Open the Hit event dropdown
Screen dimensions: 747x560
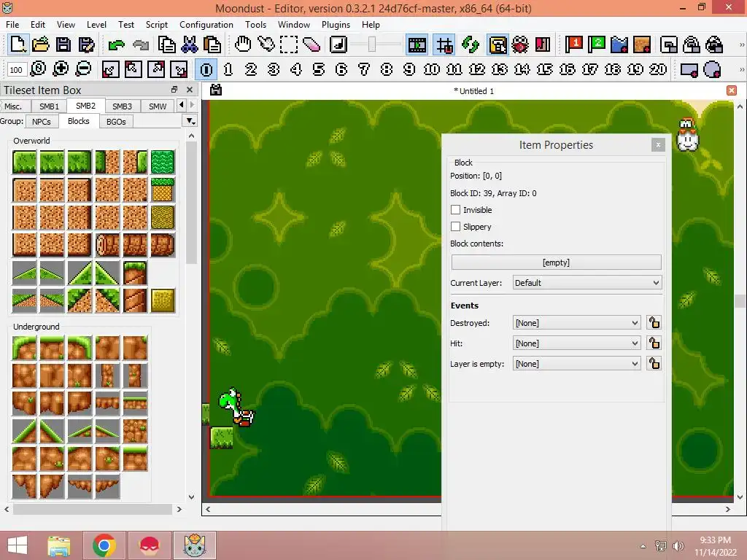click(x=576, y=343)
